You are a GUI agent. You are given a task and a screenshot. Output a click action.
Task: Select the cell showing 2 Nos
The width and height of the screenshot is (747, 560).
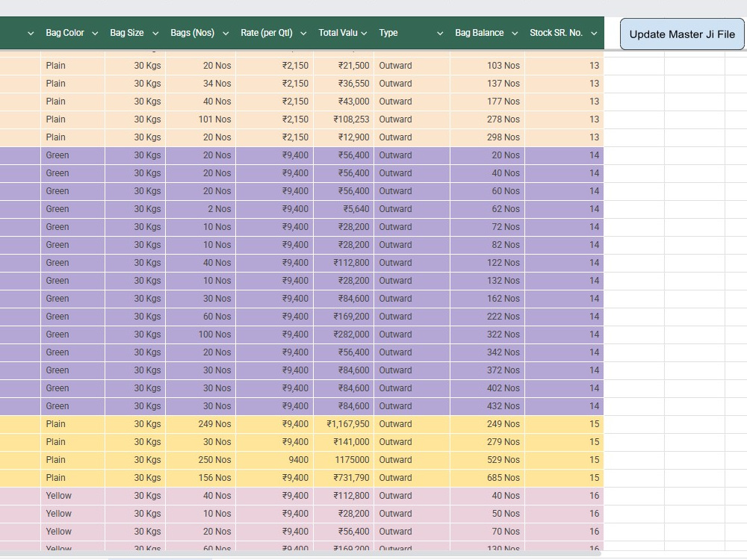[x=200, y=209]
